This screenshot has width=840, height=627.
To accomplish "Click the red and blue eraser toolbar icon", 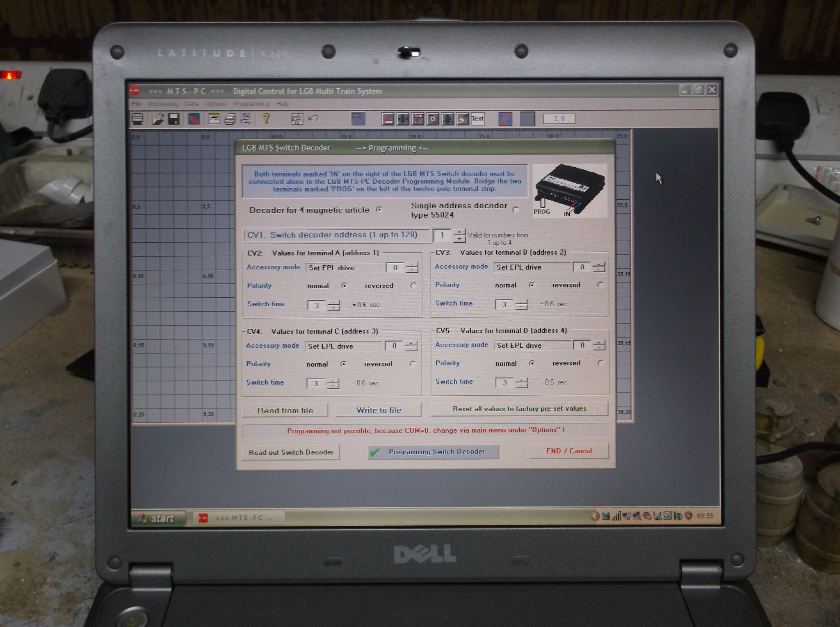I will 194,119.
